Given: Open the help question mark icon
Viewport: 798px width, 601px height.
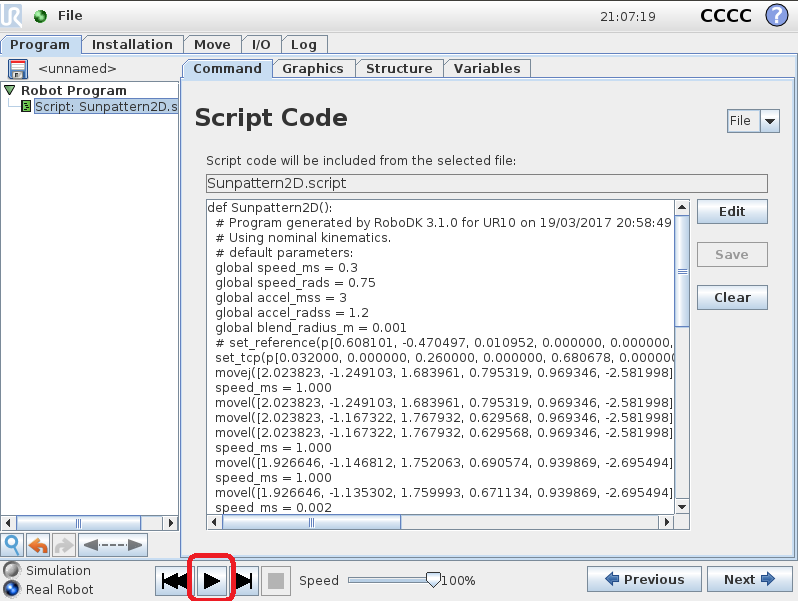Looking at the screenshot, I should (776, 16).
